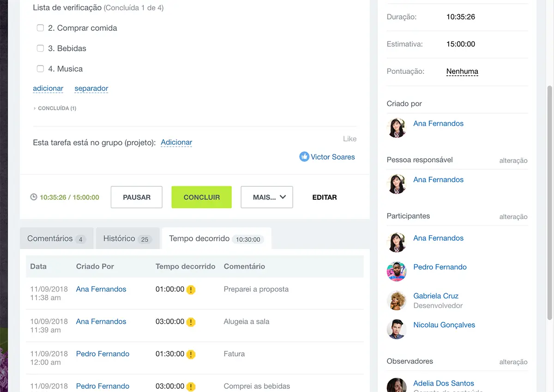This screenshot has height=392, width=554.
Task: Click the PAUSAR button
Action: pos(137,197)
